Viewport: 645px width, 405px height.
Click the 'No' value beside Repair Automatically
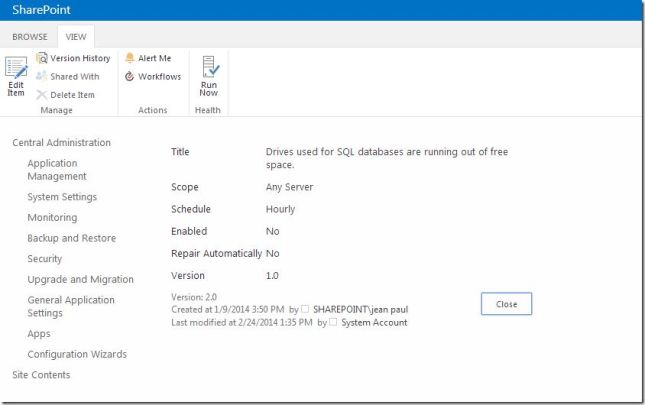coord(273,253)
